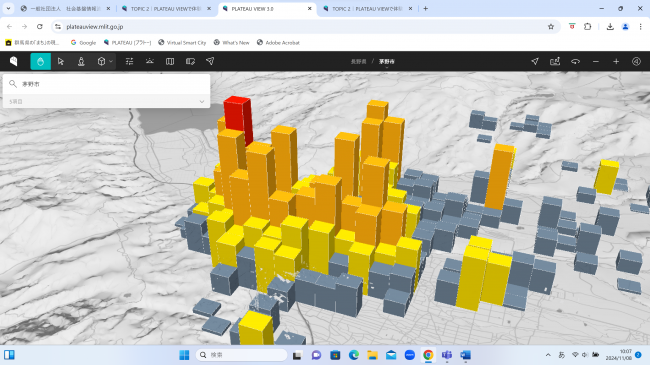Open the editor panel icon
This screenshot has width=650, height=365.
[x=190, y=61]
